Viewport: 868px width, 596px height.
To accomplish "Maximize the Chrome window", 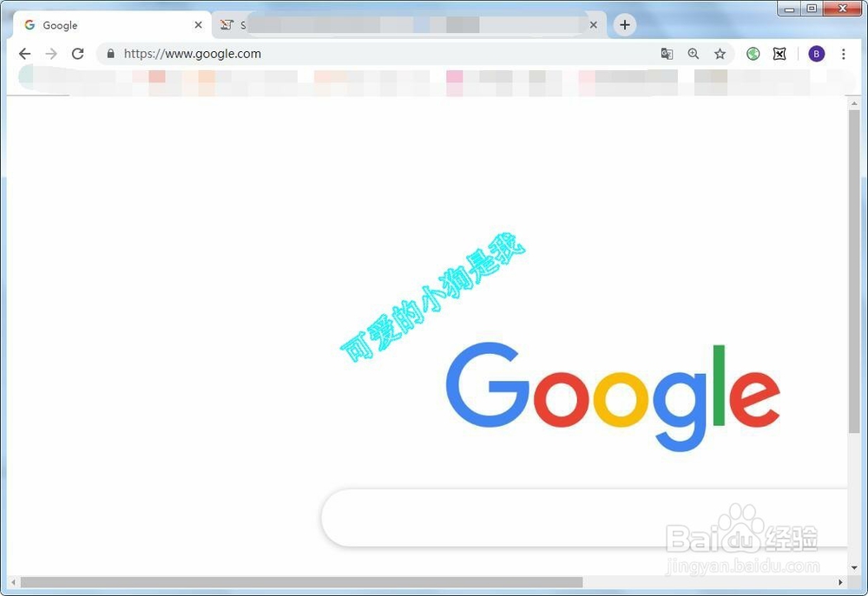I will click(812, 9).
